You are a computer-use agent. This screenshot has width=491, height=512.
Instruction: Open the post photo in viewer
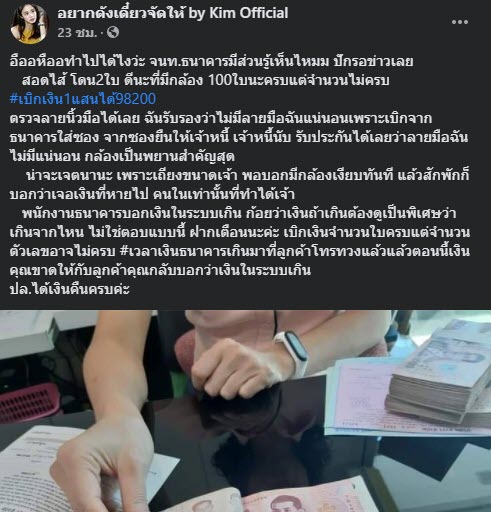[245, 411]
